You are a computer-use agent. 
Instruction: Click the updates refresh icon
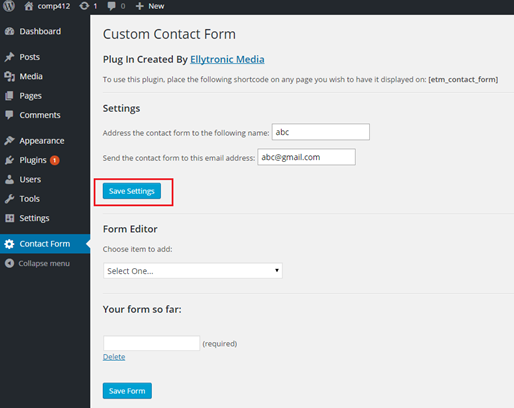84,6
